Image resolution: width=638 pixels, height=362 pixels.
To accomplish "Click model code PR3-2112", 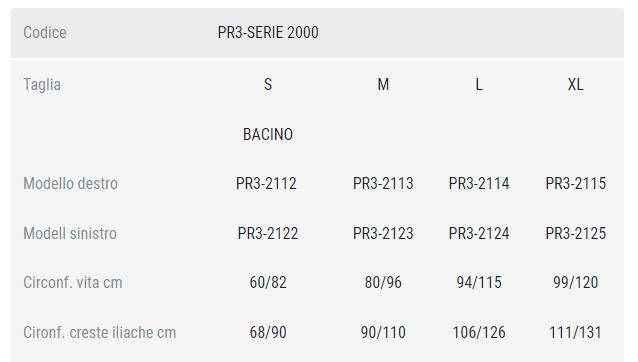I will 266,183.
